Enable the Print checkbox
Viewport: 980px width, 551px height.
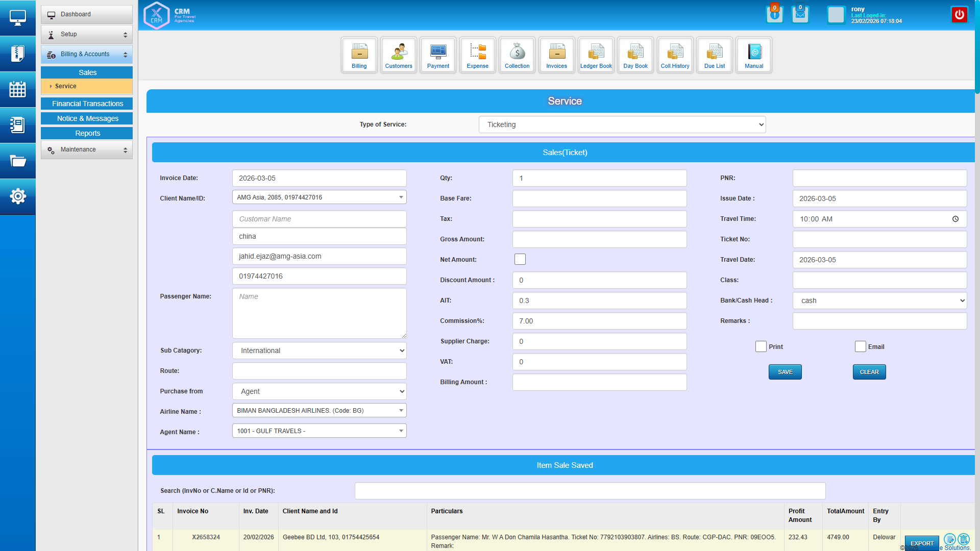761,346
